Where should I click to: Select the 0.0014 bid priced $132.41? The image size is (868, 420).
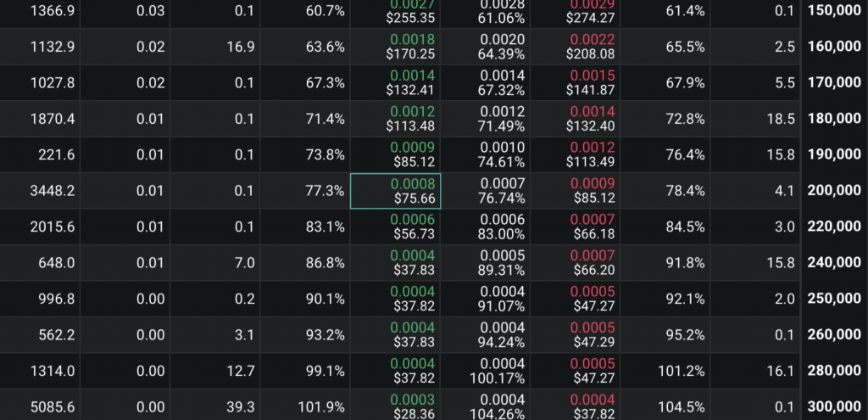tap(395, 82)
